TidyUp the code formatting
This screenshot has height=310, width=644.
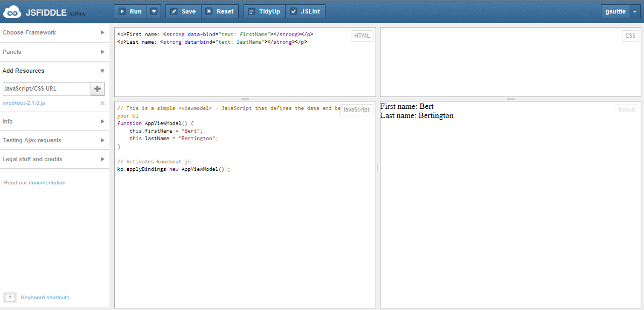265,11
